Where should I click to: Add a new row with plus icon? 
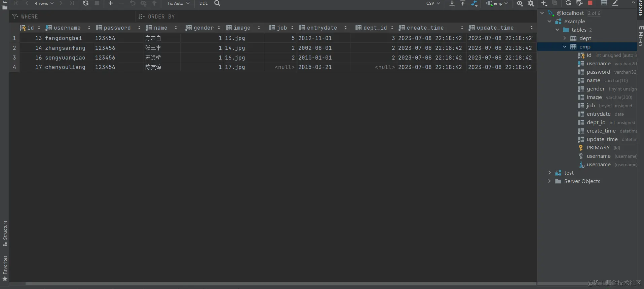111,3
